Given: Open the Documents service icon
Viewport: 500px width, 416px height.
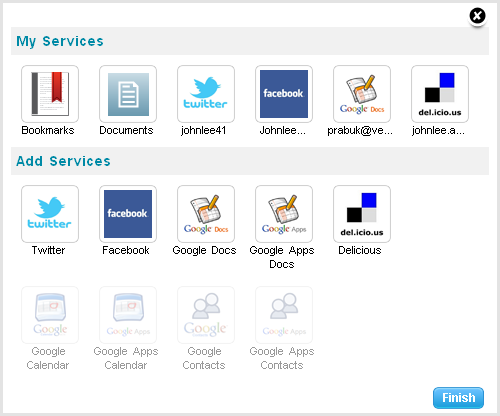Looking at the screenshot, I should (x=128, y=94).
